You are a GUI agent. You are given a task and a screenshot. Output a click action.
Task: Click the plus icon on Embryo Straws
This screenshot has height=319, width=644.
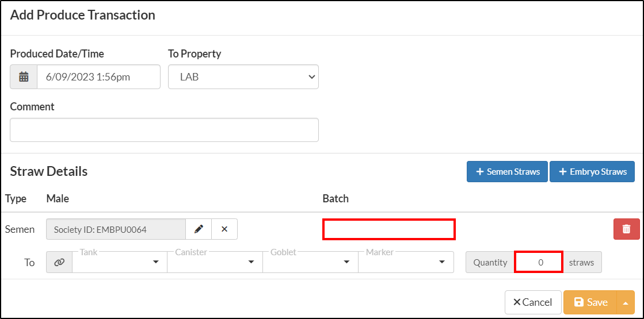tap(563, 172)
